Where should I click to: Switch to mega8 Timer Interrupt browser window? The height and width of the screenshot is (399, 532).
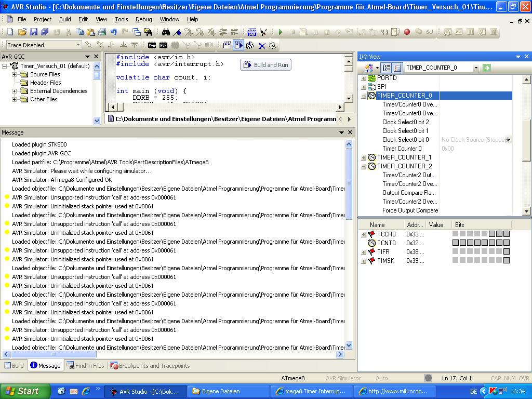click(312, 391)
